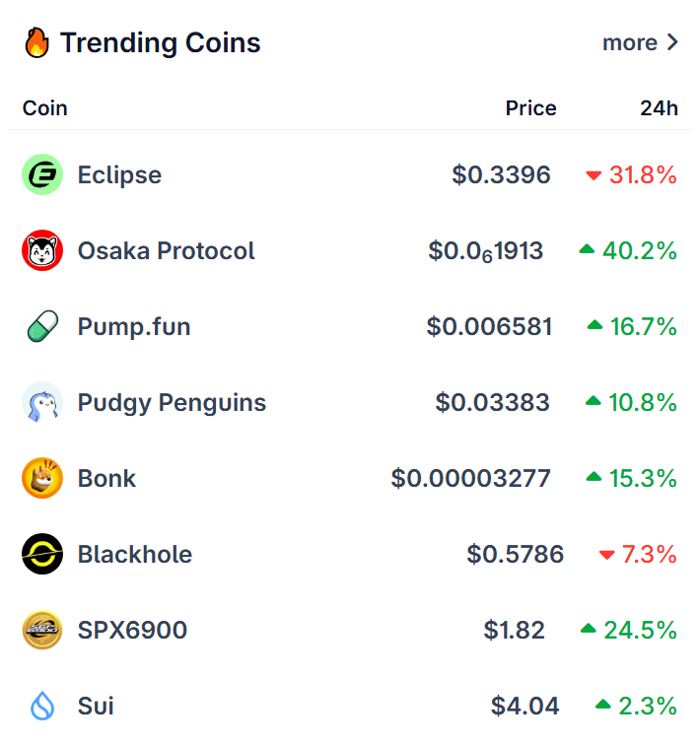This screenshot has width=700, height=745.
Task: Click the Coin column header
Action: click(45, 108)
